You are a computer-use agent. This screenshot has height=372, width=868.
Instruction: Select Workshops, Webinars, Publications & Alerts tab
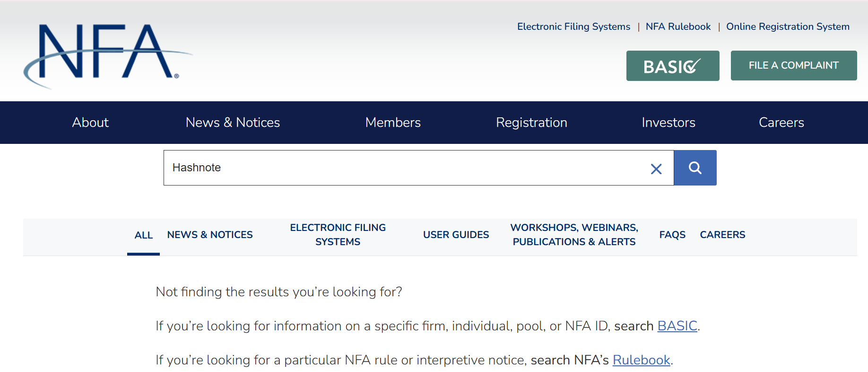coord(574,235)
